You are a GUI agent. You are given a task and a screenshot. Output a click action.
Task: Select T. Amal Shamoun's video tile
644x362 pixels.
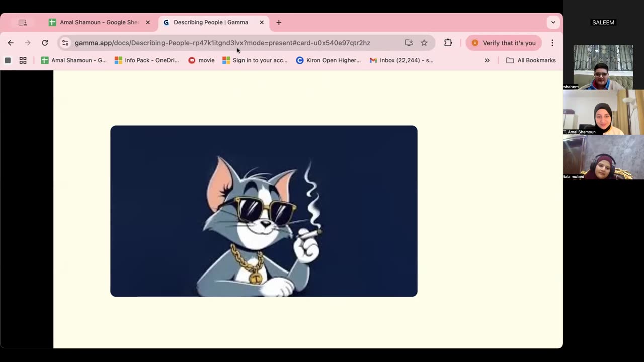(603, 112)
